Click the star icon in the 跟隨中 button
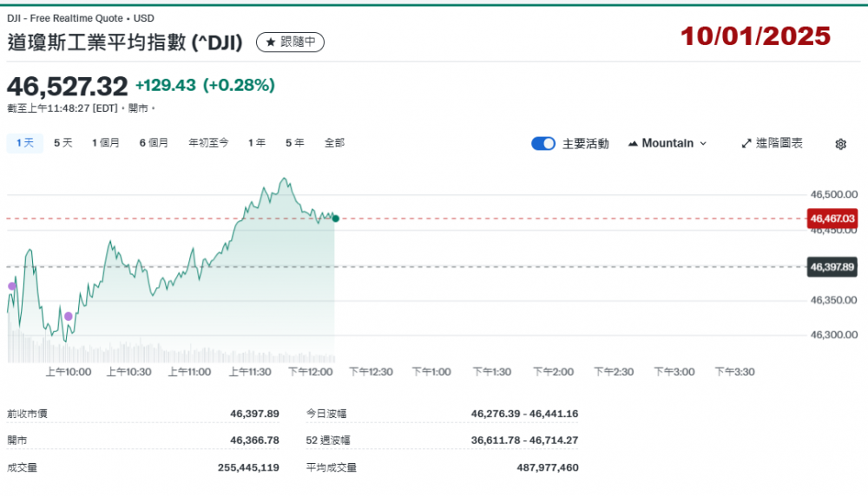Screen dimensions: 868x496 pos(270,42)
